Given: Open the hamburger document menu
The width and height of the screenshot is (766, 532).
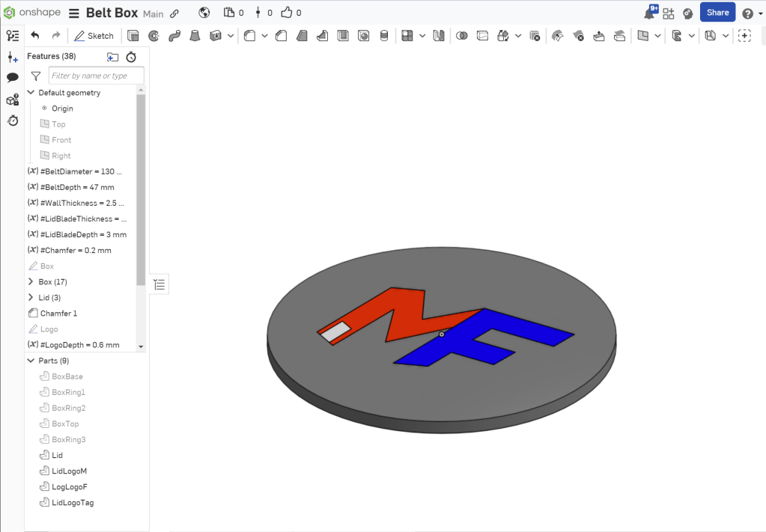Looking at the screenshot, I should (74, 13).
